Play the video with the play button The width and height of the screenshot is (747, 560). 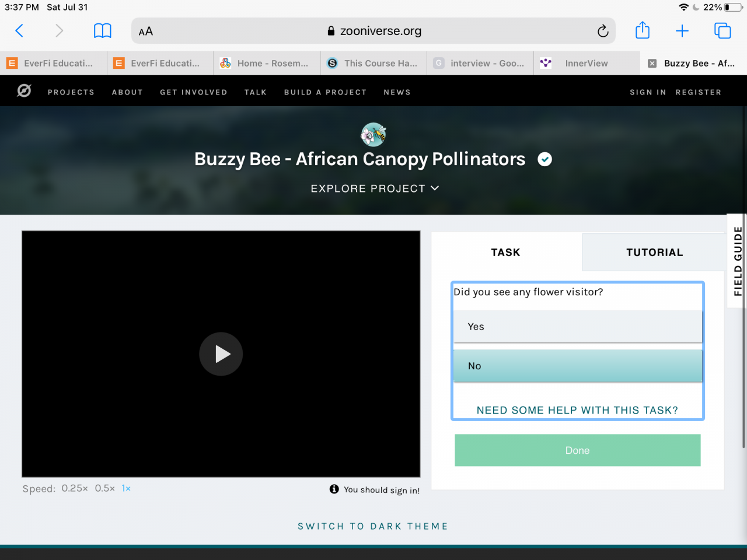coord(221,354)
